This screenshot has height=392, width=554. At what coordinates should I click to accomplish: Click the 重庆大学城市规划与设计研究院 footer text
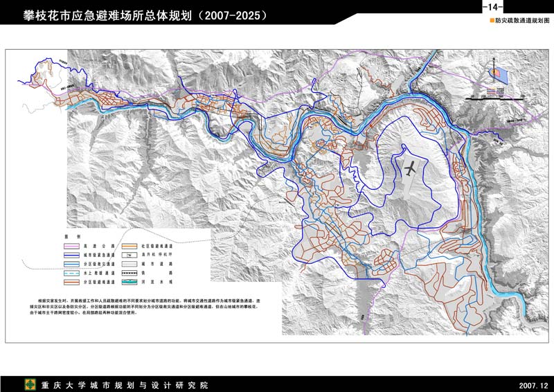125,385
